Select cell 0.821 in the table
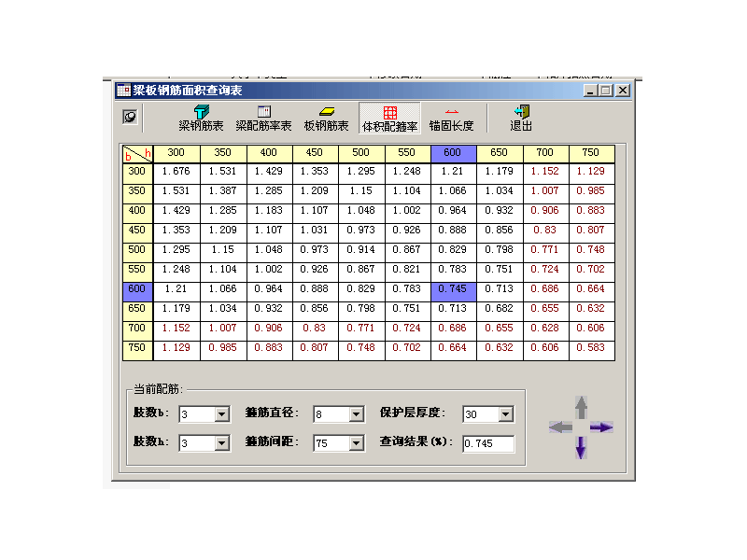The height and width of the screenshot is (560, 747). click(407, 271)
